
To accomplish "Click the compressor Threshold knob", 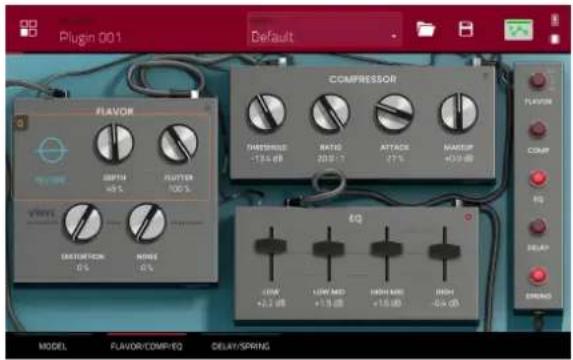I will 267,113.
